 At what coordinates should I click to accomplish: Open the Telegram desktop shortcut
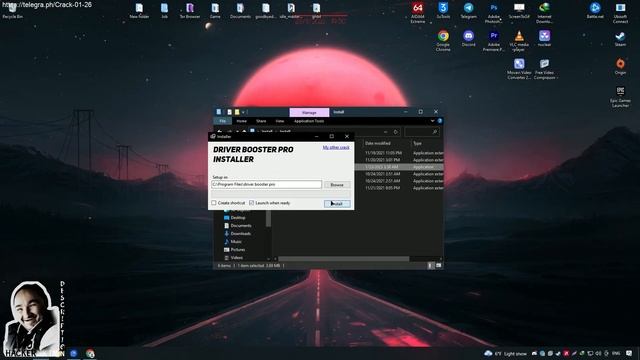click(468, 11)
